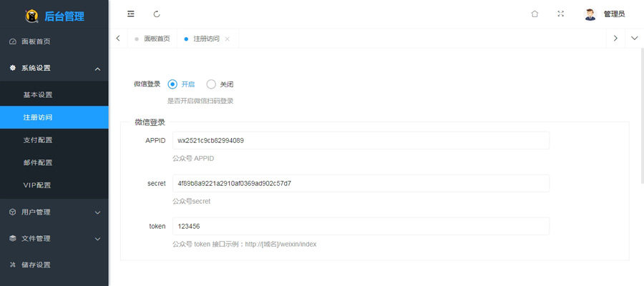The width and height of the screenshot is (644, 286).
Task: Select the 关闭 radio option
Action: click(211, 84)
